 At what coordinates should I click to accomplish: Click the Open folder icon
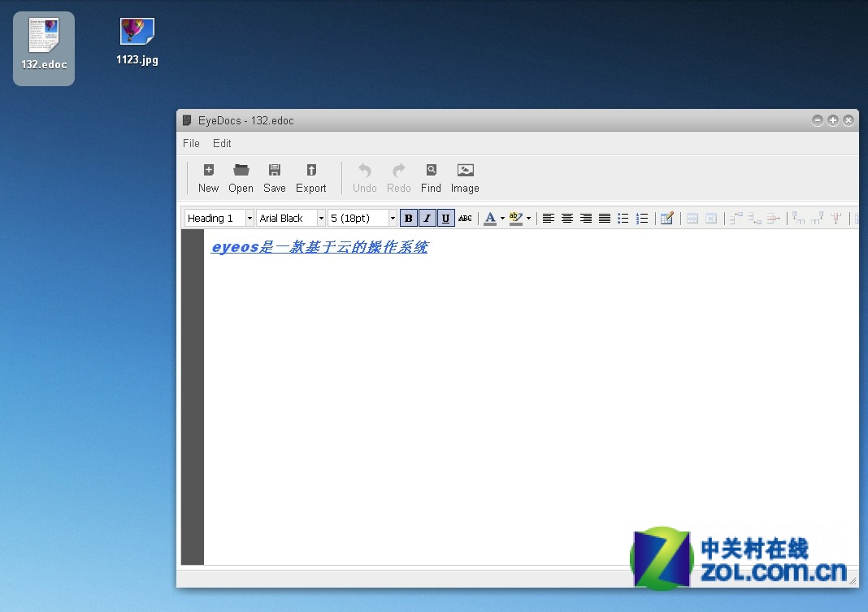click(x=241, y=170)
